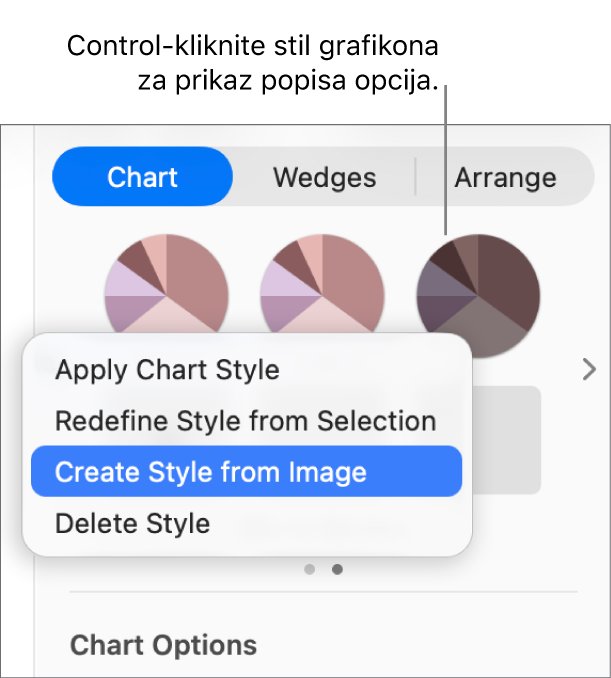Click the "Control-kliknite stil grafikona" caption line
This screenshot has height=678, width=611.
pyautogui.click(x=253, y=46)
